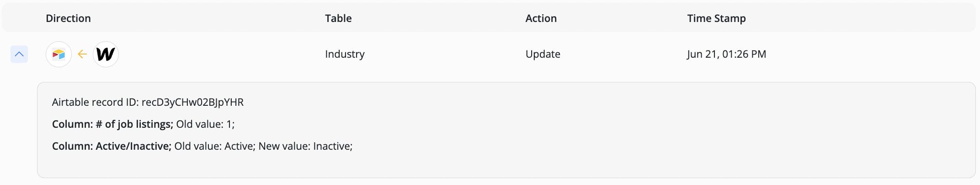Viewport: 980px width, 185px height.
Task: Click the '# of job listings' column line
Action: point(143,124)
